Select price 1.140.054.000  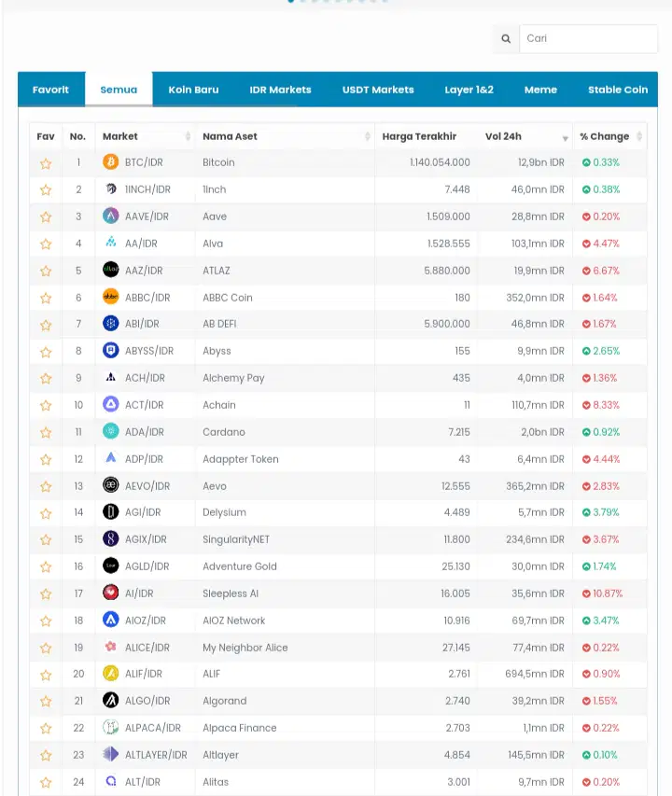pos(440,162)
